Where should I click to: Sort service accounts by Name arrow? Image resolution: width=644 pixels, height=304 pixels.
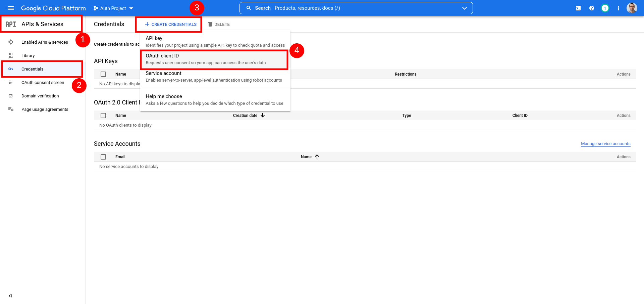click(x=317, y=157)
